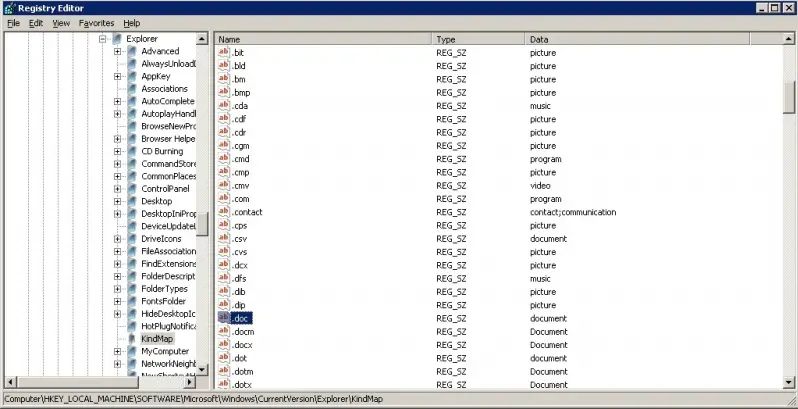Click the Name column header
This screenshot has width=798, height=409.
(x=323, y=39)
